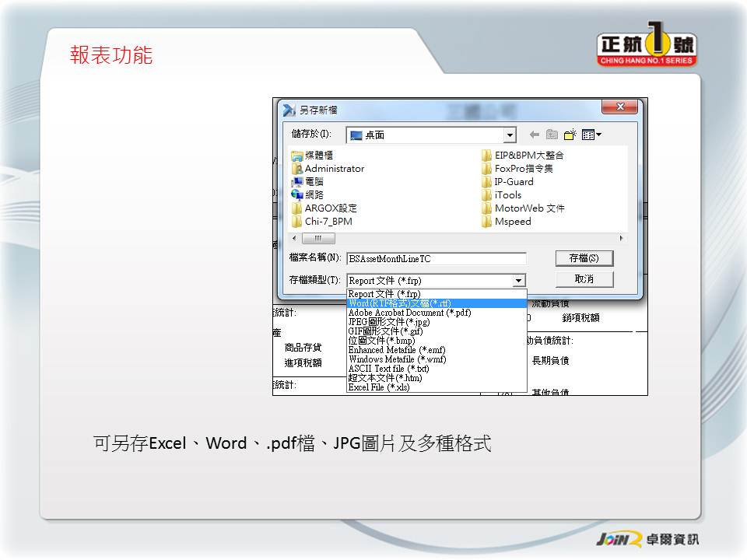Viewport: 747px width, 560px height.
Task: Pick Word (RTF格式) 文檔 option
Action: 399,303
